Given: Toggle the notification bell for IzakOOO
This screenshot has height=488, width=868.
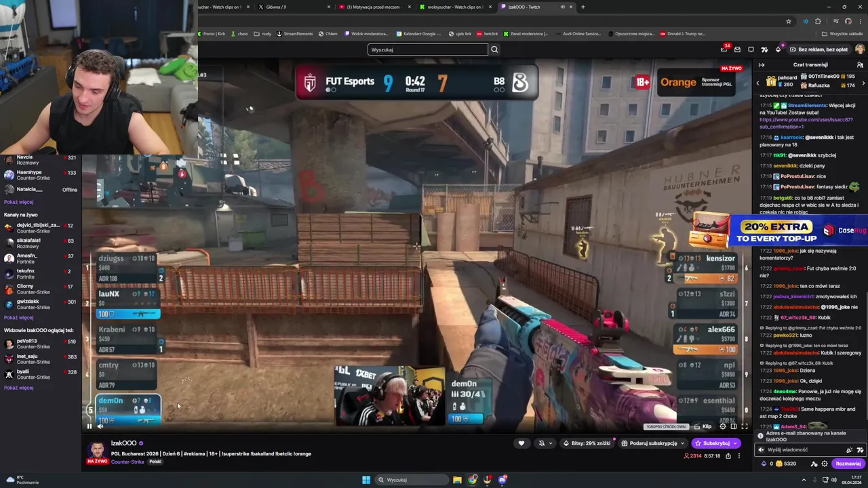Looking at the screenshot, I should pos(541,443).
